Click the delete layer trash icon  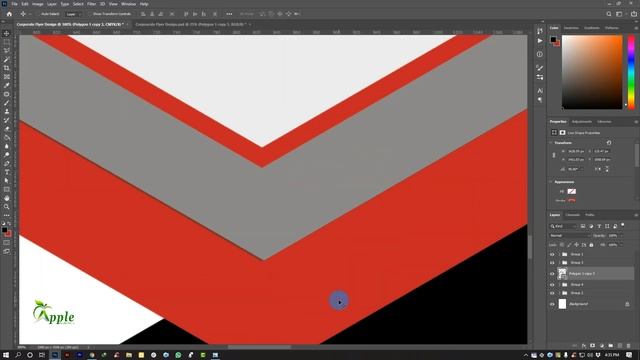(x=629, y=346)
